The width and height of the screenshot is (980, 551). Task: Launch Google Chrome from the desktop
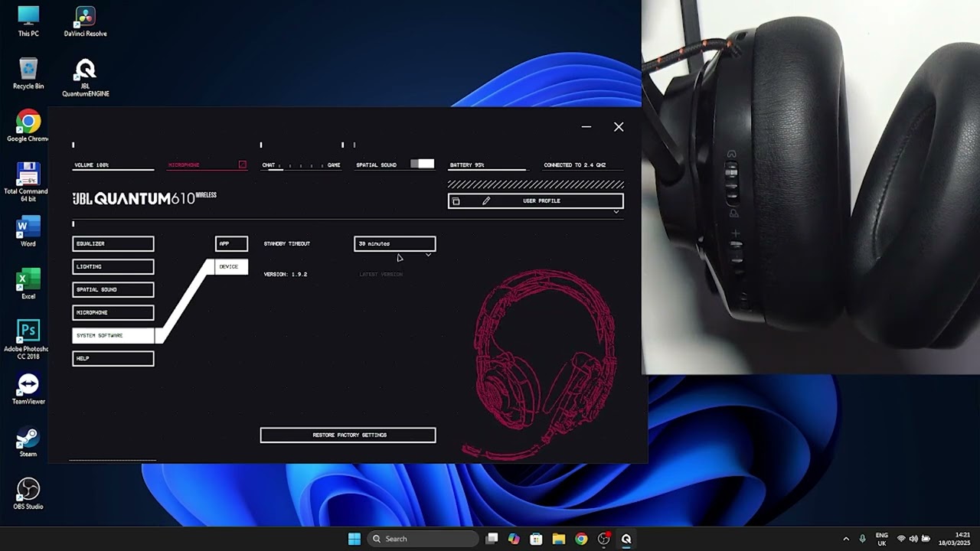click(28, 126)
